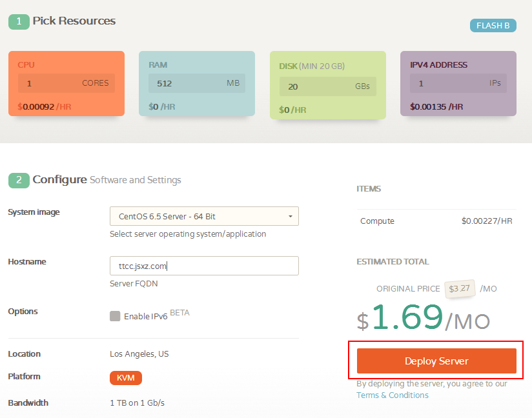
Task: Click the RAM 512 MB field
Action: (197, 83)
